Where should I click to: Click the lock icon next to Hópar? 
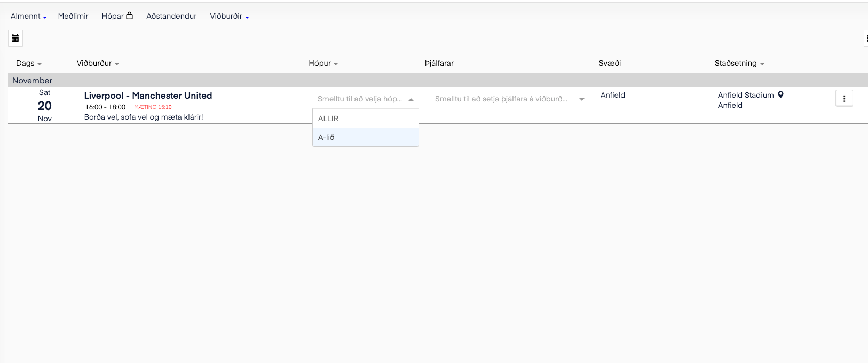[x=129, y=15]
